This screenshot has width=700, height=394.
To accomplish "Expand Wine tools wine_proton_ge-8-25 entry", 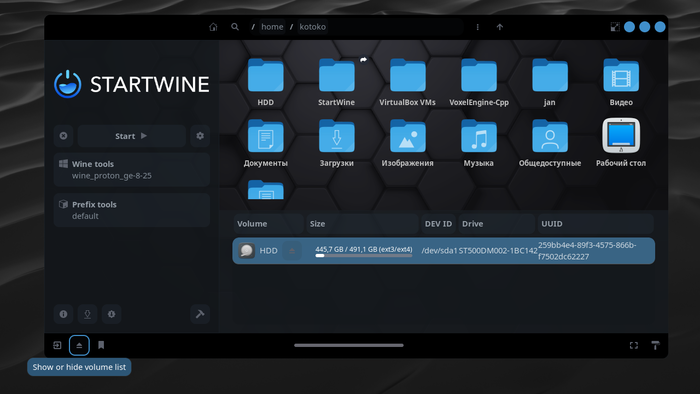I will [x=132, y=170].
